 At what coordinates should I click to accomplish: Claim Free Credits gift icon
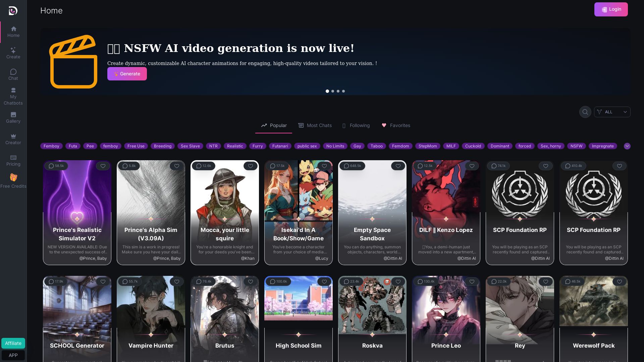coord(13,178)
